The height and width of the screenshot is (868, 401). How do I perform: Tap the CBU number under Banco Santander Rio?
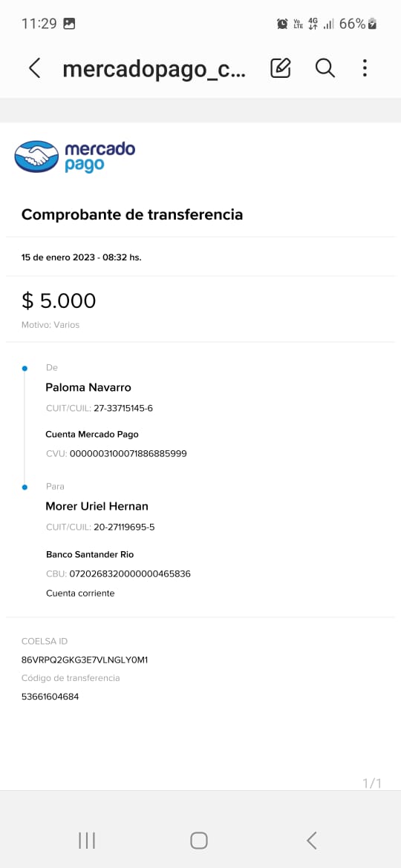[x=130, y=574]
